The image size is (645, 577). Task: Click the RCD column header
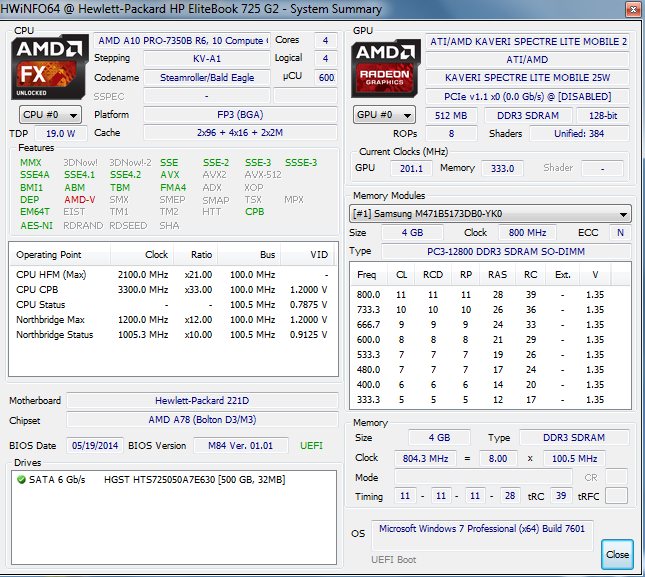click(x=433, y=275)
